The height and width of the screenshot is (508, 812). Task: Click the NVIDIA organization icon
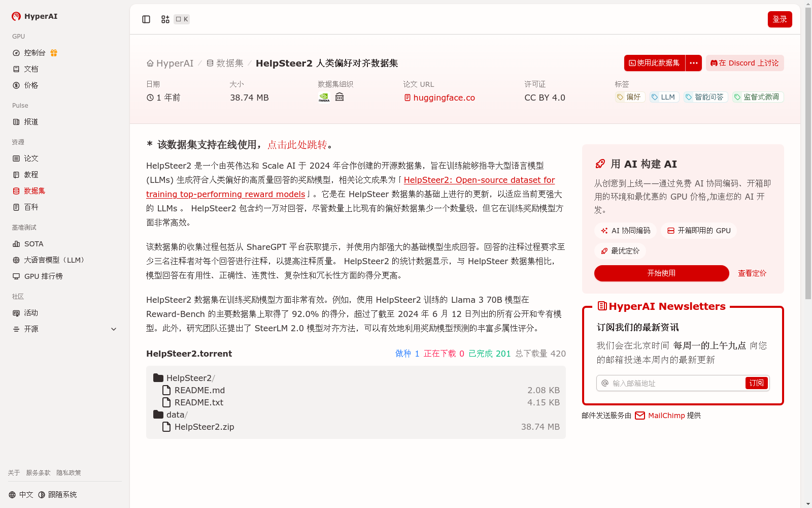[x=324, y=97]
